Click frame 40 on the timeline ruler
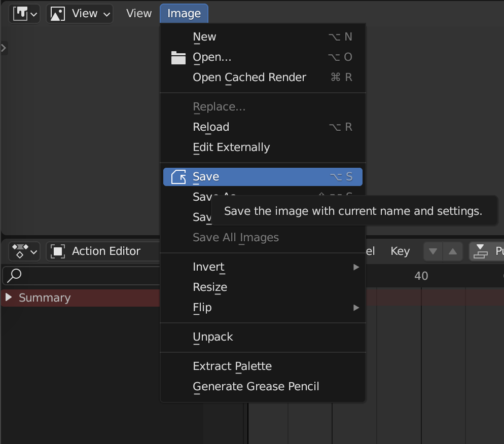The image size is (504, 444). pos(421,276)
